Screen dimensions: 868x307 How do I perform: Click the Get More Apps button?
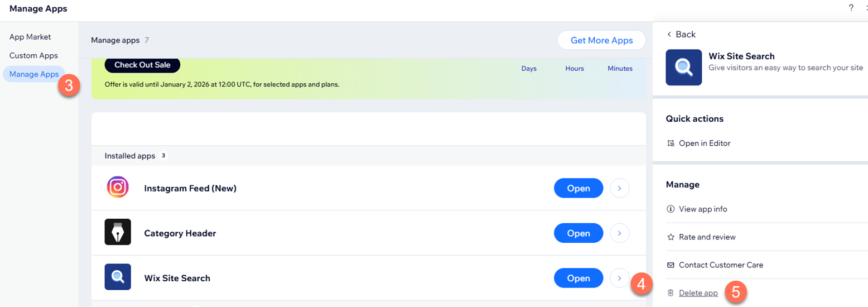[601, 40]
